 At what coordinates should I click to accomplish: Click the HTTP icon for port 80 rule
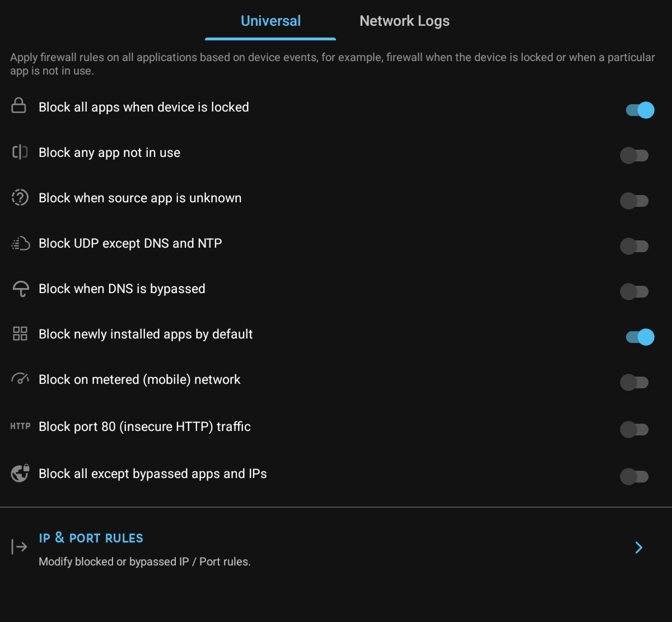[x=20, y=426]
